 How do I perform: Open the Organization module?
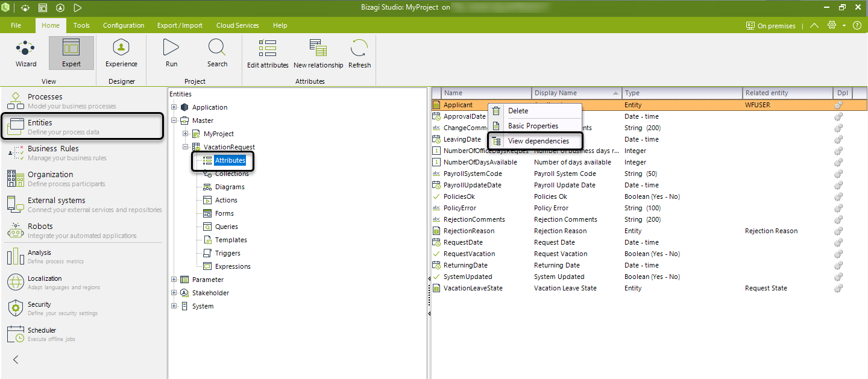click(x=84, y=178)
